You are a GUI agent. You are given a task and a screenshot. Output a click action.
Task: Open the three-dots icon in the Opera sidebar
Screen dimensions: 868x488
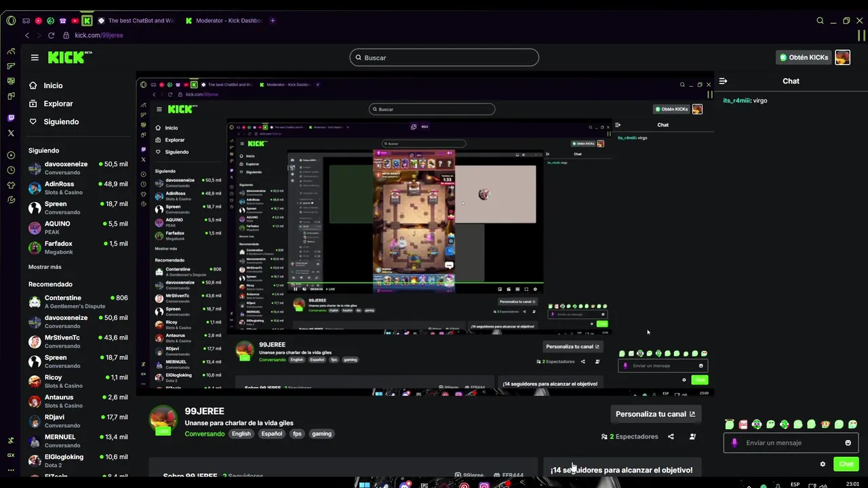[11, 470]
